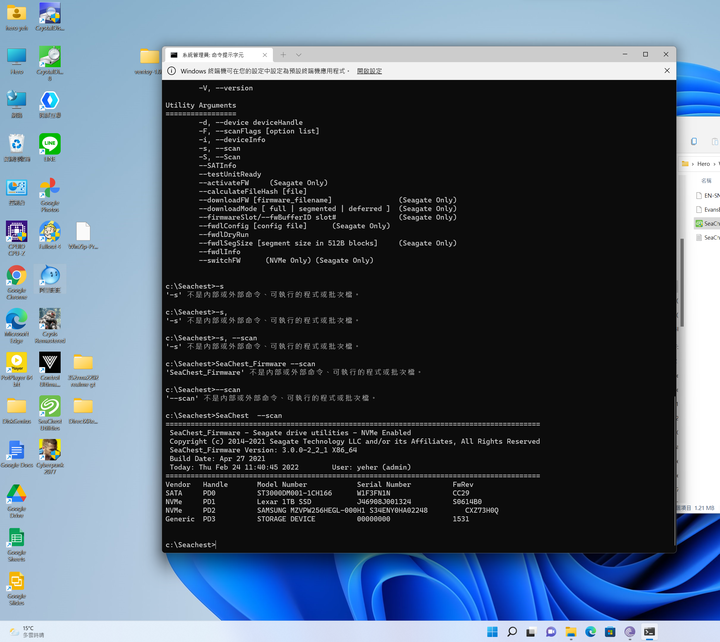The image size is (720, 642).
Task: Open the Google Slides desktop shortcut
Action: pyautogui.click(x=17, y=588)
